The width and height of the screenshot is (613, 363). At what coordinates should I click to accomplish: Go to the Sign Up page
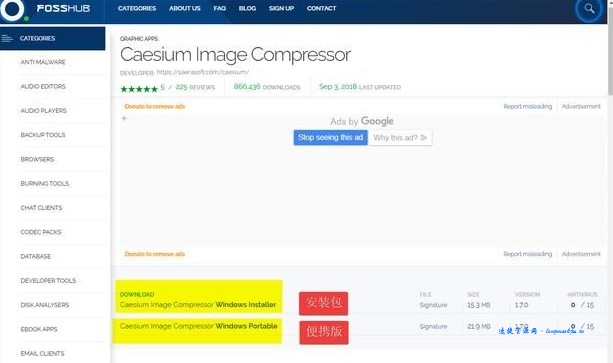point(281,8)
